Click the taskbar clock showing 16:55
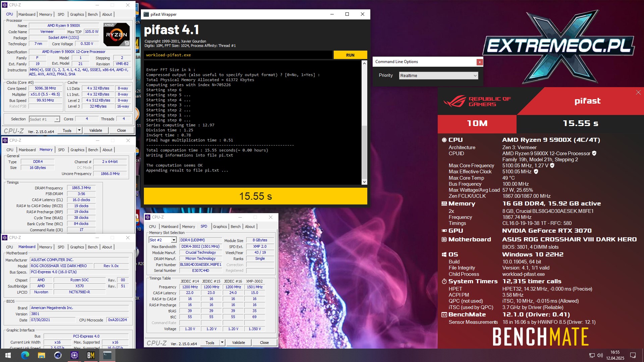This screenshot has height=362, width=644. click(615, 355)
